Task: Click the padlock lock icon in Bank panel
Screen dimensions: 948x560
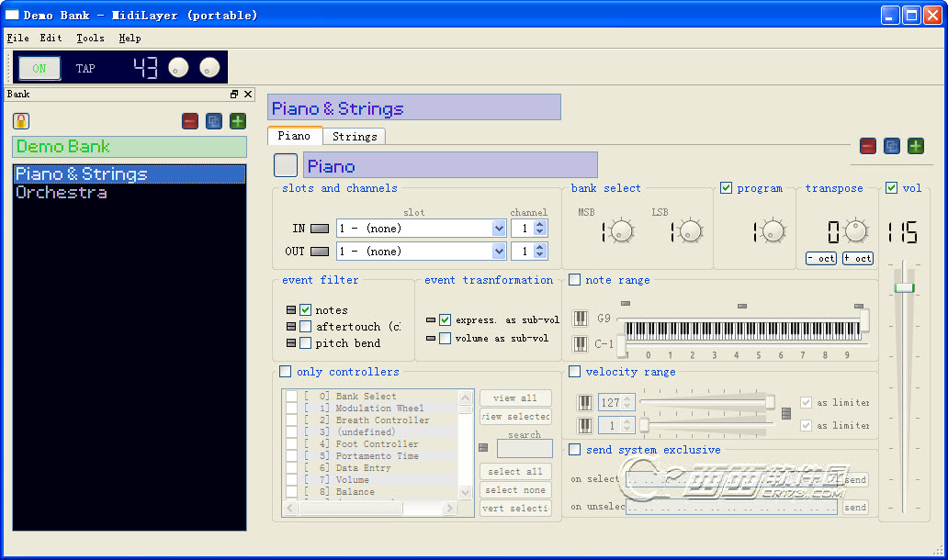Action: point(21,121)
